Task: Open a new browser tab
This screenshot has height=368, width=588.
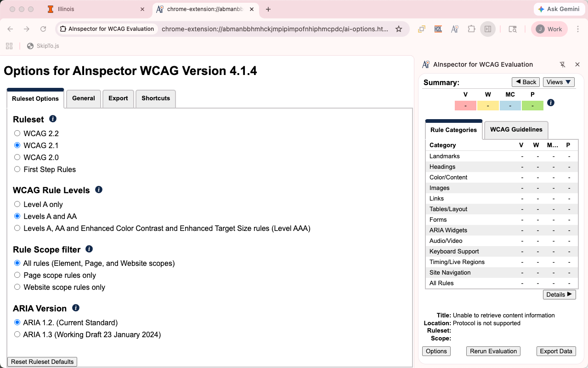Action: [268, 9]
